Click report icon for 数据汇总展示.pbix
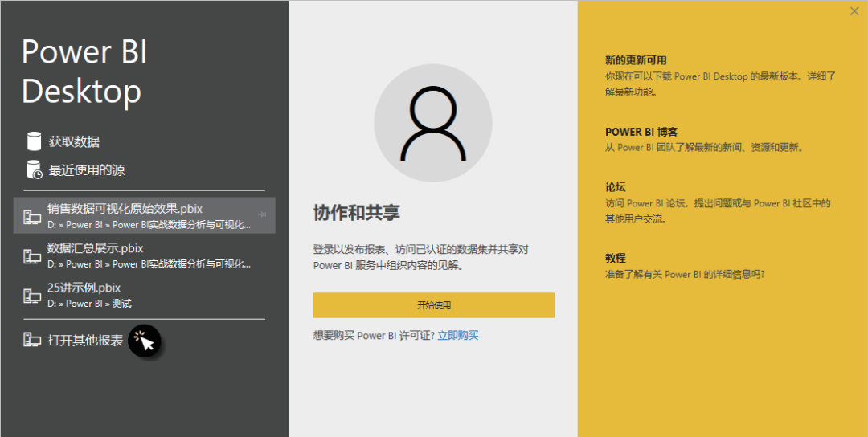This screenshot has height=437, width=868. click(32, 256)
